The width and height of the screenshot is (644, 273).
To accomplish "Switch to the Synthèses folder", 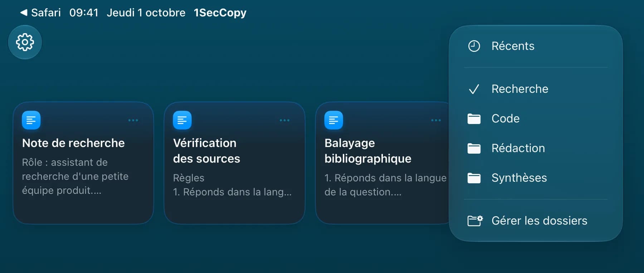I will point(536,178).
